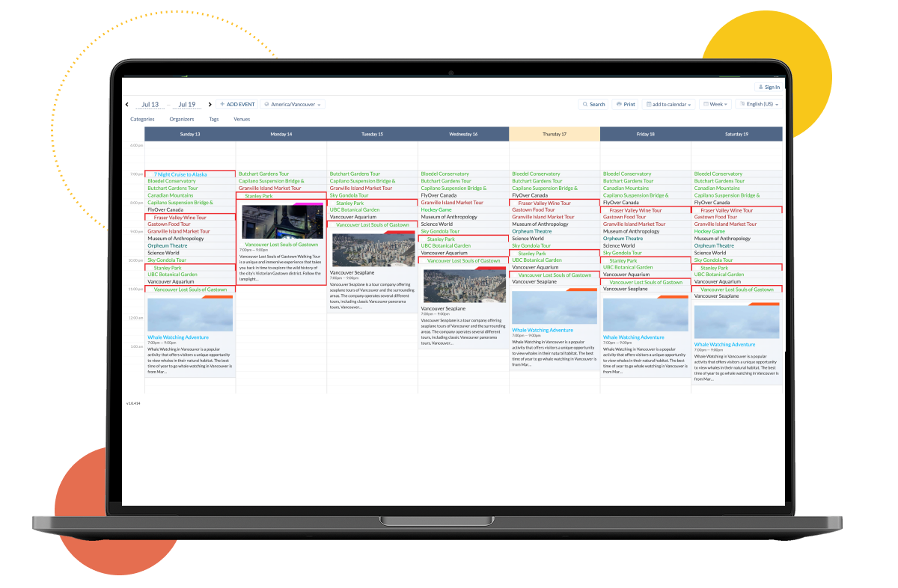This screenshot has height=588, width=898.
Task: Open the Tags filter
Action: click(214, 119)
